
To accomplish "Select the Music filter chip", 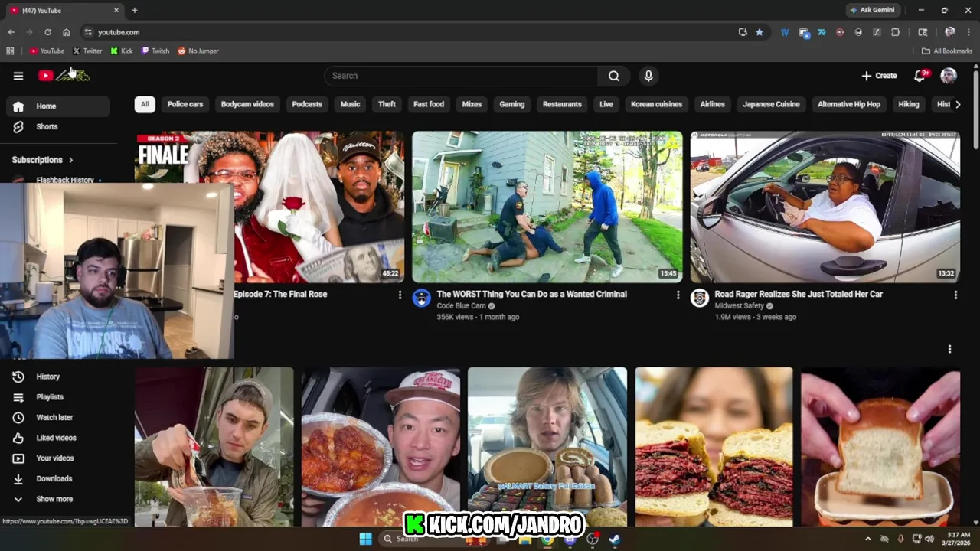I will 350,104.
